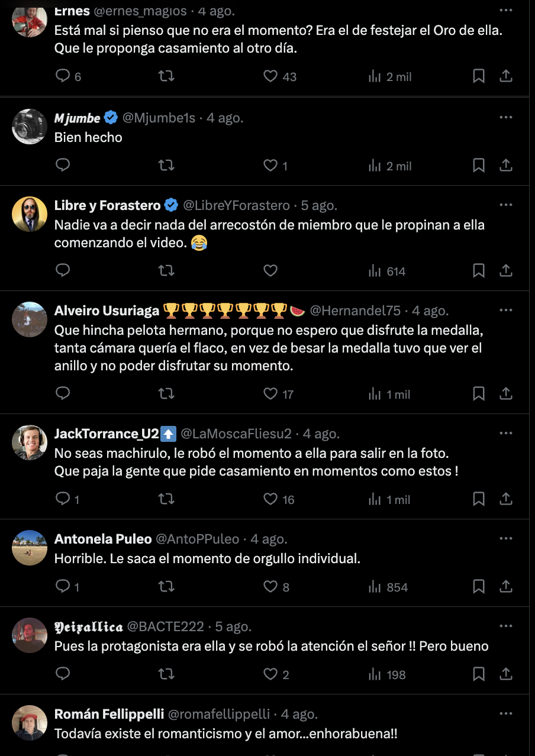View analytics on Libre y Forastero's tweet
This screenshot has height=756, width=535.
click(x=388, y=271)
